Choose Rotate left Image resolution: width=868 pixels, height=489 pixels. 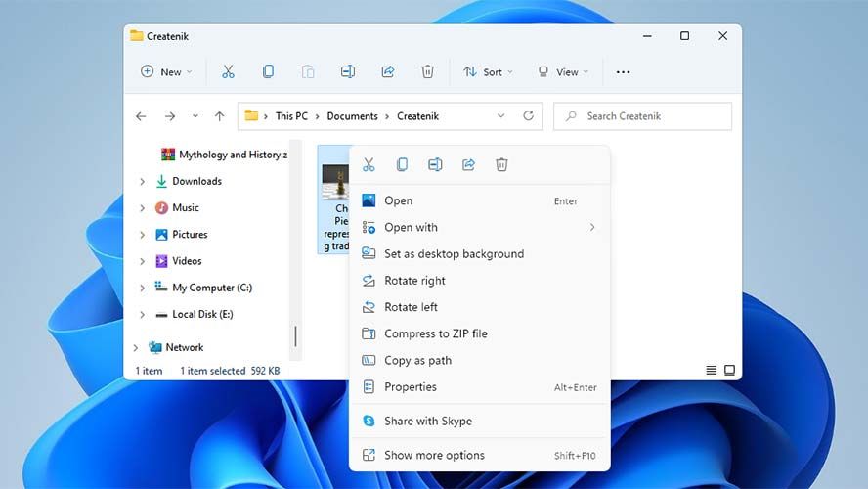pos(479,307)
